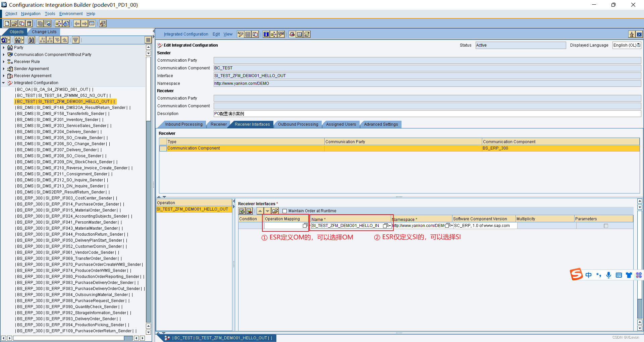Move the receiver interface up with the arrow button
644x342 pixels.
point(261,211)
